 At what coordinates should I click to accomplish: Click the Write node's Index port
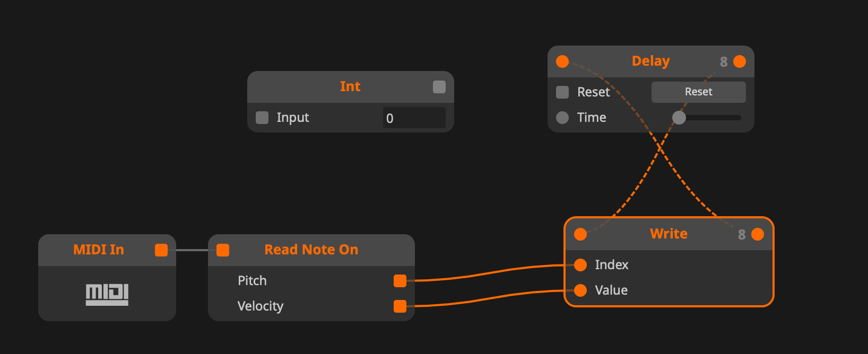coord(580,265)
